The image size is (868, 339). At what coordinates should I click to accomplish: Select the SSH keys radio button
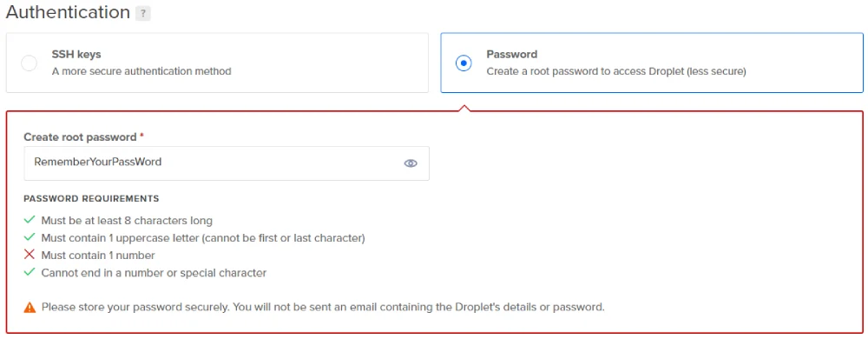click(x=29, y=63)
